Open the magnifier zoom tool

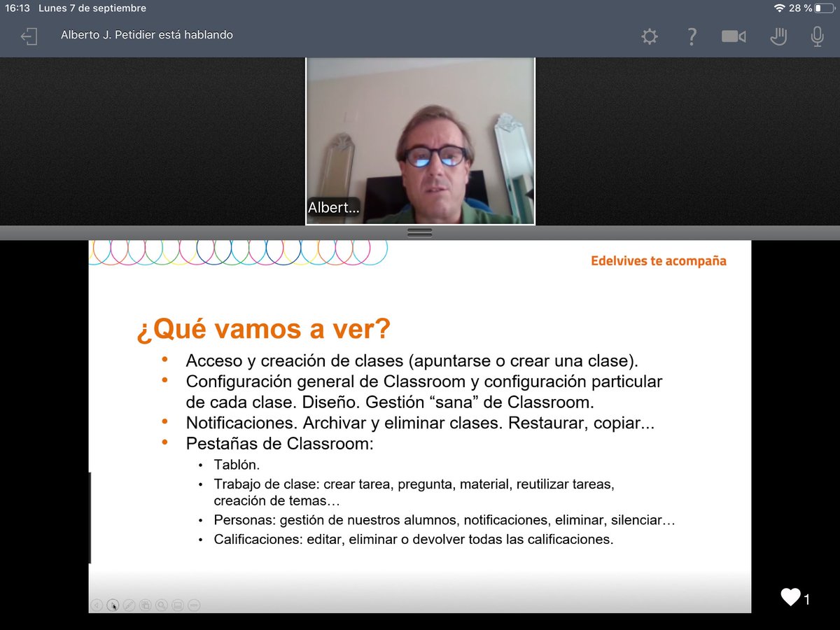tap(160, 605)
